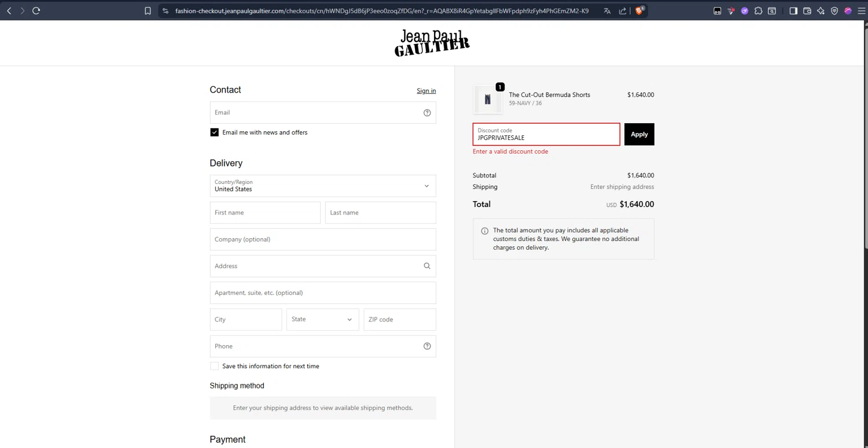The image size is (868, 448).
Task: Click the 'Subtotal' label
Action: (x=484, y=175)
